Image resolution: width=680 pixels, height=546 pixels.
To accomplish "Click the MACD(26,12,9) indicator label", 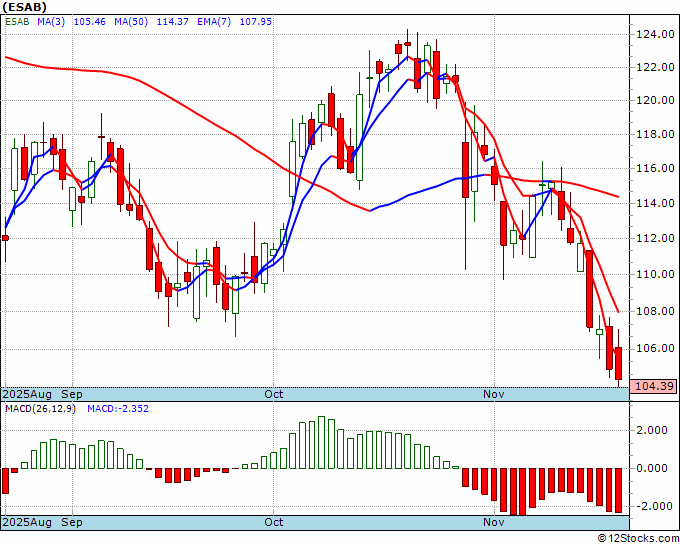I will click(x=40, y=409).
